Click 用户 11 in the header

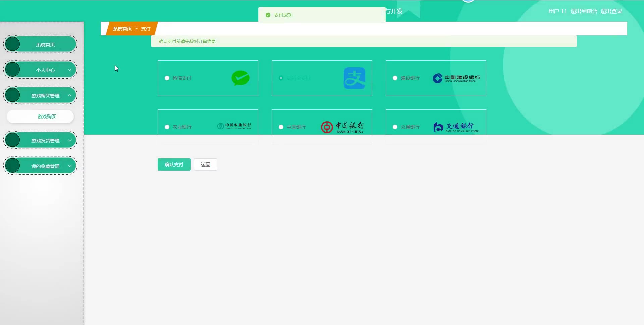click(x=557, y=11)
